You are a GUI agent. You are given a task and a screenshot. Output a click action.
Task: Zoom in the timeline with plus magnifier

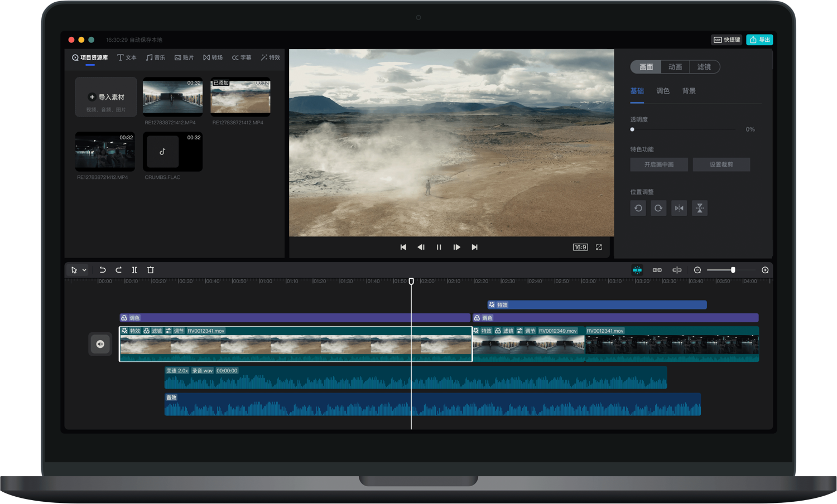pos(765,270)
